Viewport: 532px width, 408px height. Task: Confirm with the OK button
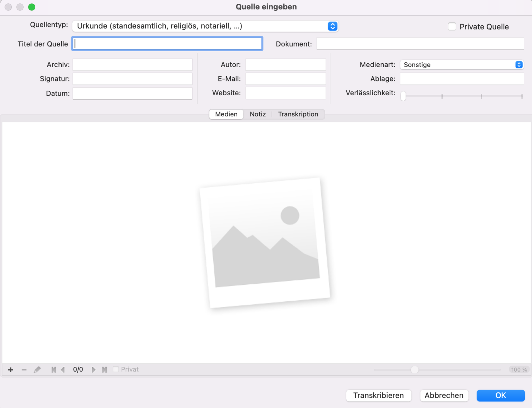click(x=500, y=396)
